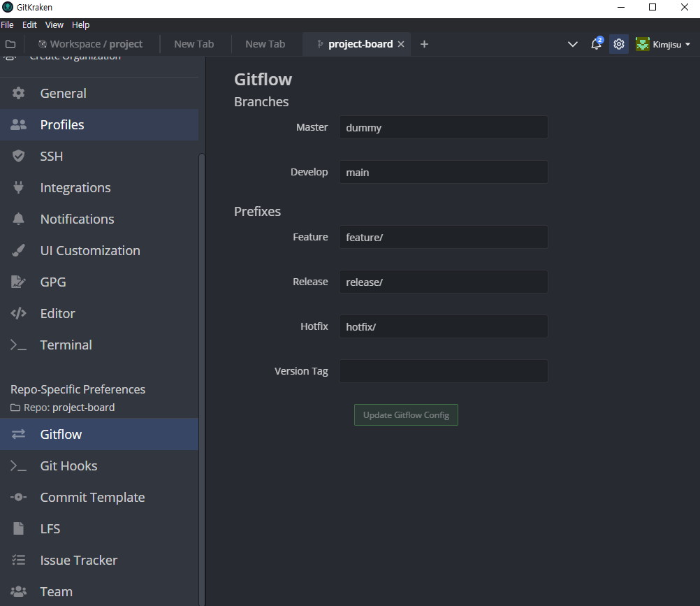Click the Gitflow arrows icon
700x606 pixels.
[18, 434]
